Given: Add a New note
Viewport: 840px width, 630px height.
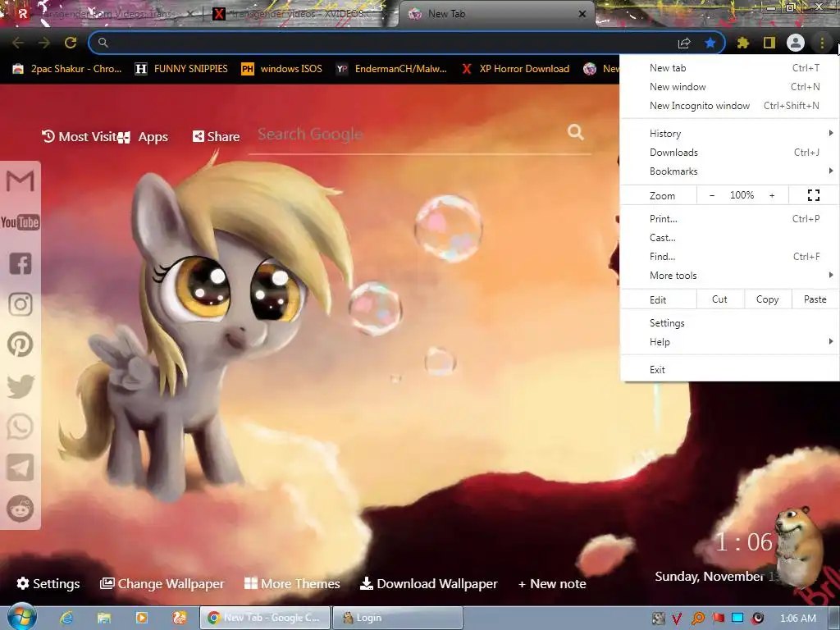Looking at the screenshot, I should click(x=552, y=583).
